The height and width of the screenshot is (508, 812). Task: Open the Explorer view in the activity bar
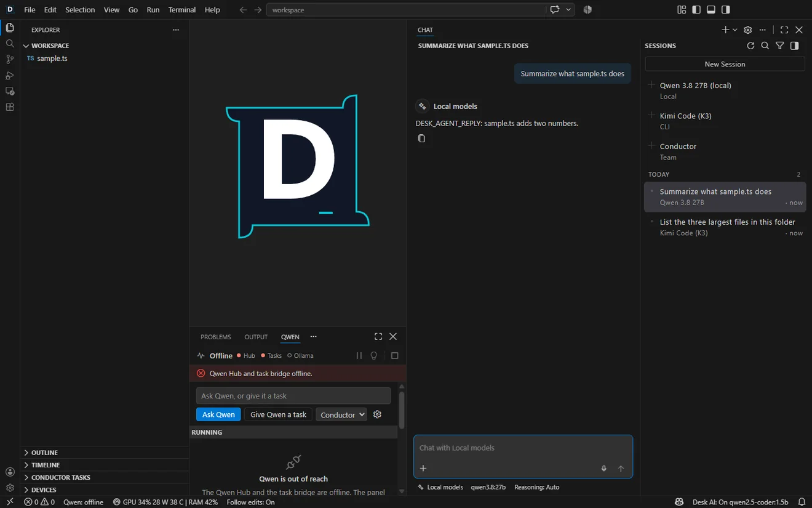[10, 28]
